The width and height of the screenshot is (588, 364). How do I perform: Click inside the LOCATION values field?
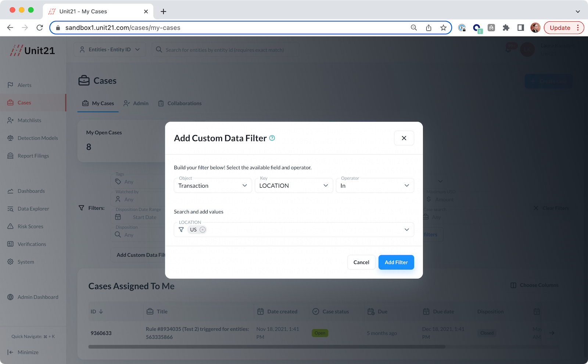[294, 230]
